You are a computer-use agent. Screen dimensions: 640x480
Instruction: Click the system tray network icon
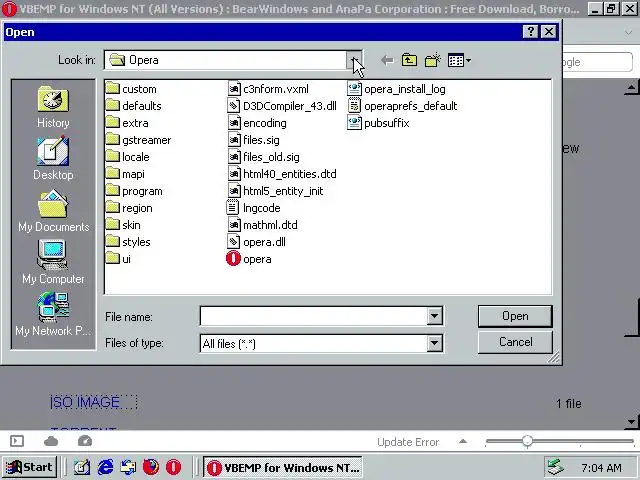pyautogui.click(x=556, y=467)
